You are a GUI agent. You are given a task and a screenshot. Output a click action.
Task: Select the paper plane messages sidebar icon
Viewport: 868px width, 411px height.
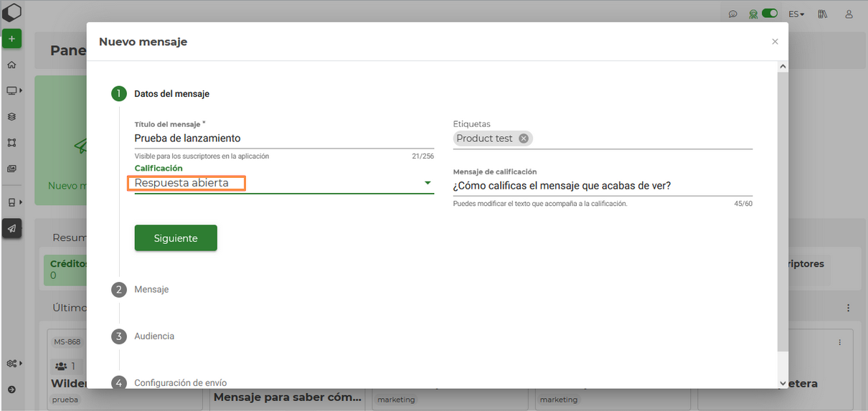click(11, 228)
